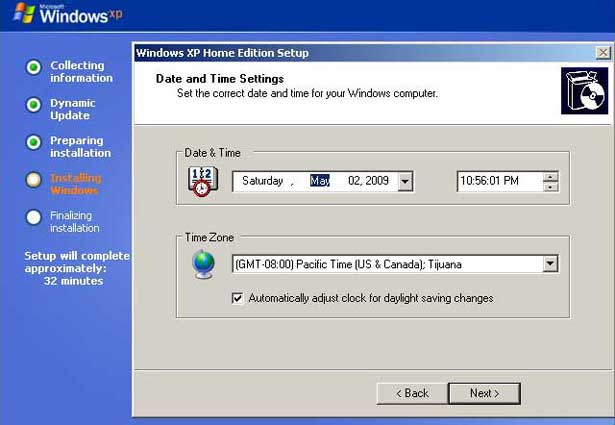The height and width of the screenshot is (425, 615).
Task: Select the Pacific Time zone combo box
Action: click(395, 264)
